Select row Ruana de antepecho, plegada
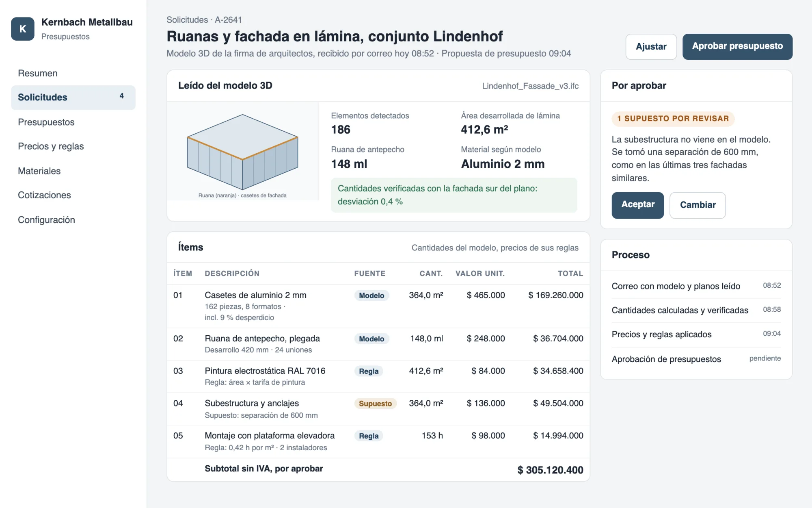Screen dimensions: 812x508 (378, 344)
